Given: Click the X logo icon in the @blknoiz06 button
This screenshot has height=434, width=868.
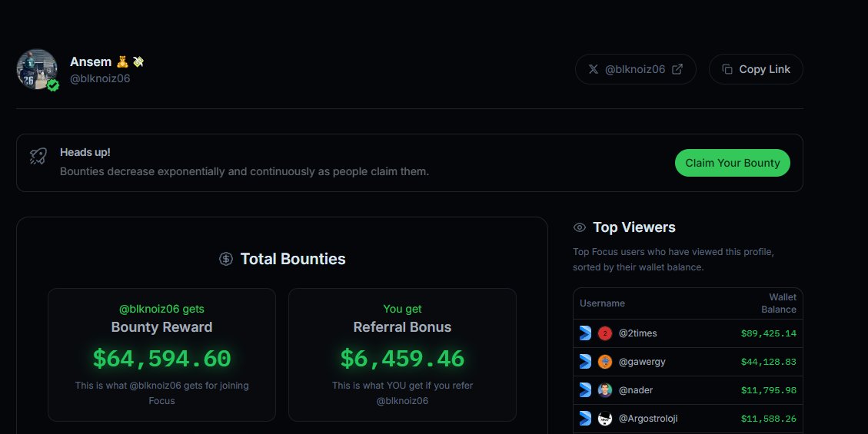Looking at the screenshot, I should tap(594, 69).
